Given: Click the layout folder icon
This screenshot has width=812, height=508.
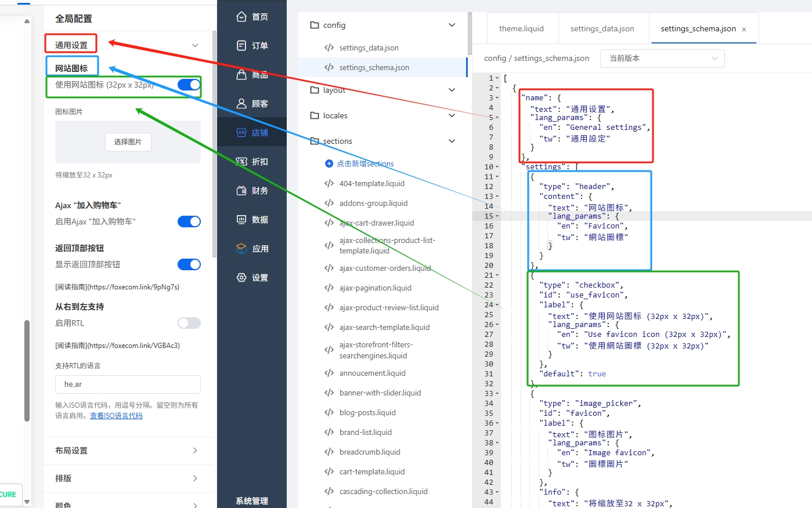Looking at the screenshot, I should pos(315,90).
